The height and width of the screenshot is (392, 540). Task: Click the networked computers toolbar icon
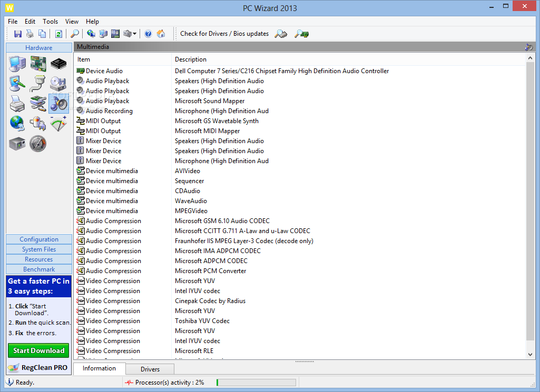(x=103, y=34)
